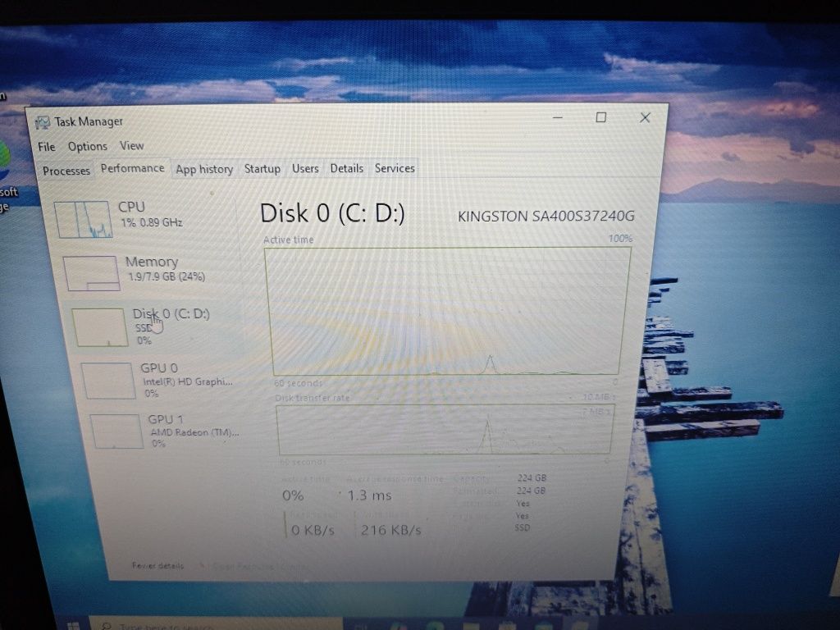Click the 1.3 ms response time value
Screen dimensions: 840x630
(370, 495)
